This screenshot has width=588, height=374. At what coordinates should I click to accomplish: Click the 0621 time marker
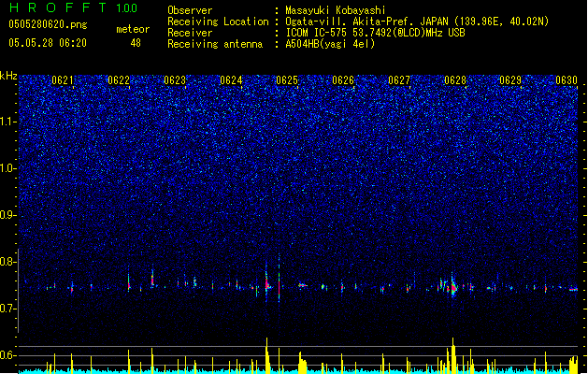pos(63,80)
